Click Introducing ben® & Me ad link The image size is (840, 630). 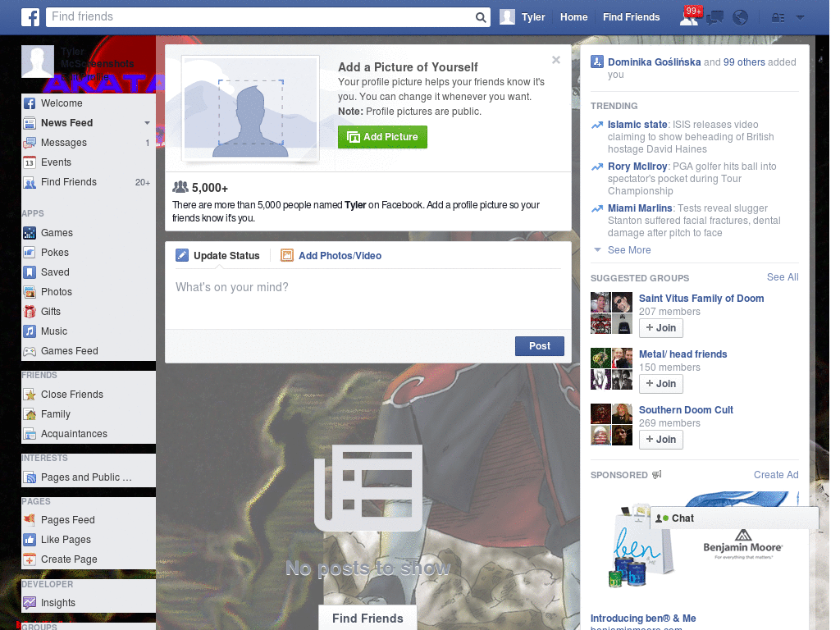643,619
